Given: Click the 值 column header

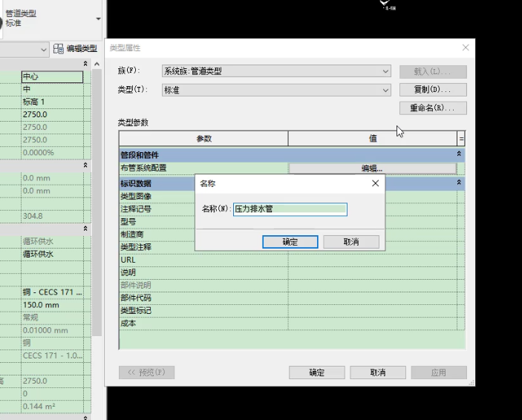Looking at the screenshot, I should tap(373, 139).
